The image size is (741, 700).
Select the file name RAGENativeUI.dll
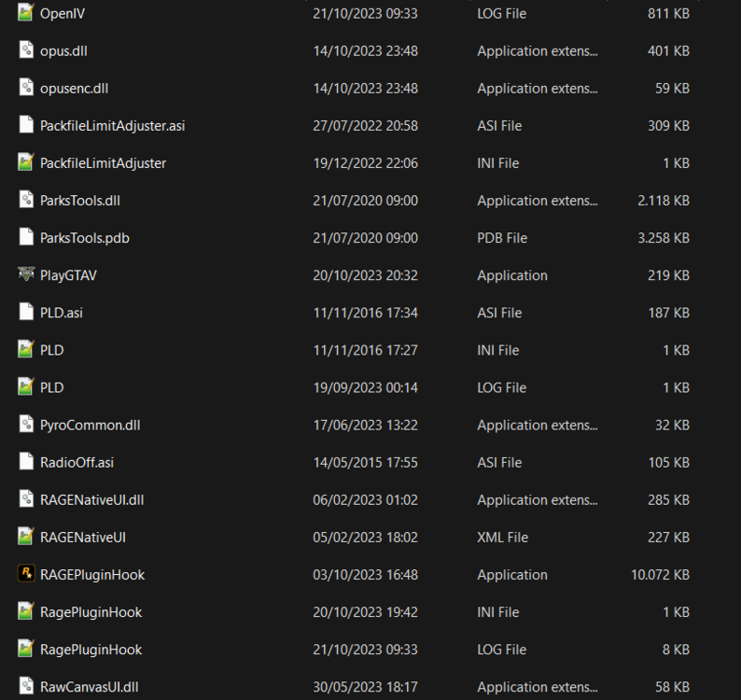coord(92,499)
